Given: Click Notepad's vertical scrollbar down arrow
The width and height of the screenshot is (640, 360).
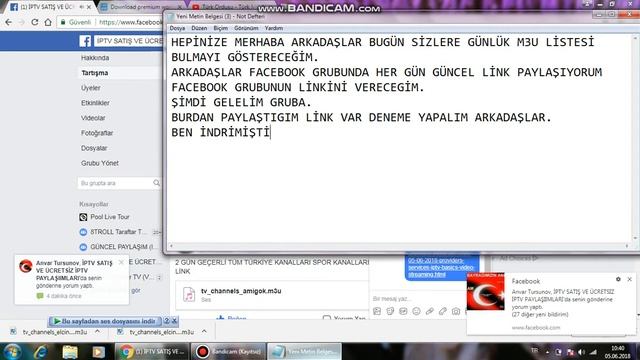Looking at the screenshot, I should (x=635, y=238).
